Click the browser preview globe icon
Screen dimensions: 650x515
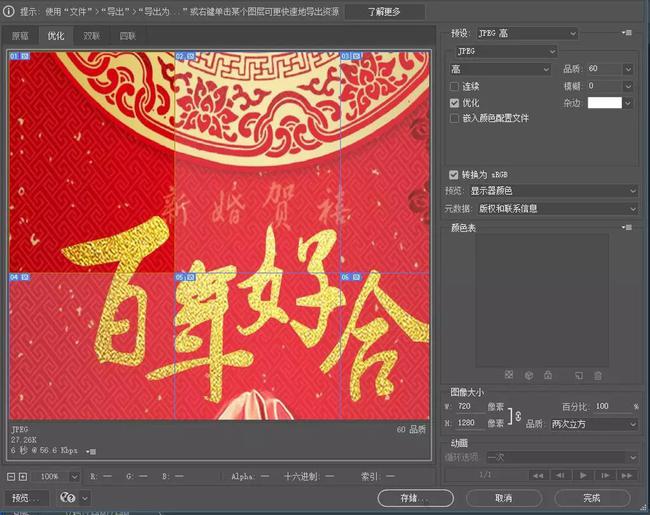(68, 497)
